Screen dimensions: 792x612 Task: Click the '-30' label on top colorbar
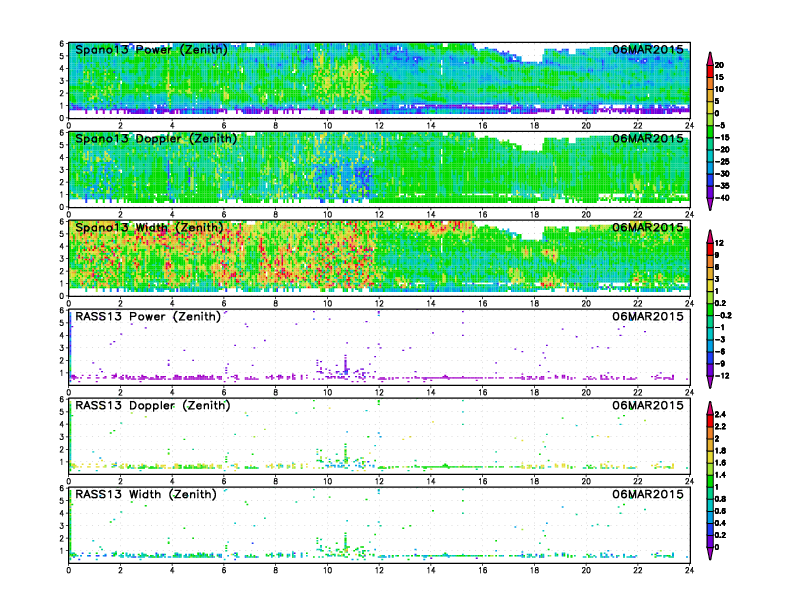click(722, 174)
